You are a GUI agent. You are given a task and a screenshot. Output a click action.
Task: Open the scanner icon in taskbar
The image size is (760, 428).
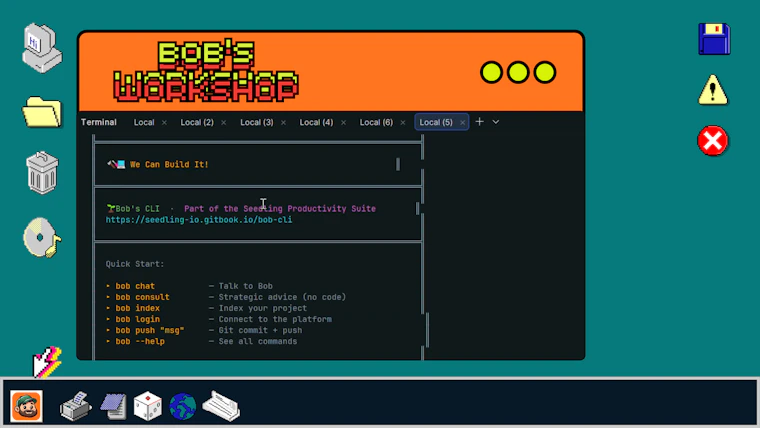point(221,406)
